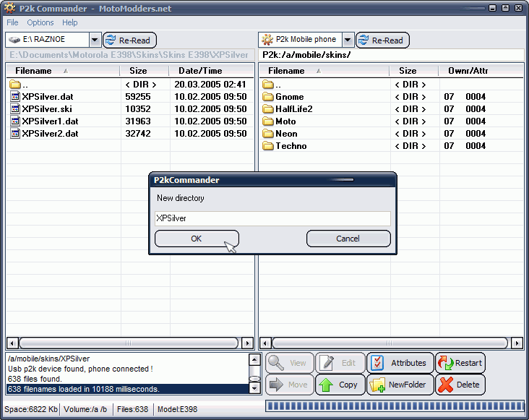
Task: Click left panel scroll left arrow
Action: click(x=12, y=343)
